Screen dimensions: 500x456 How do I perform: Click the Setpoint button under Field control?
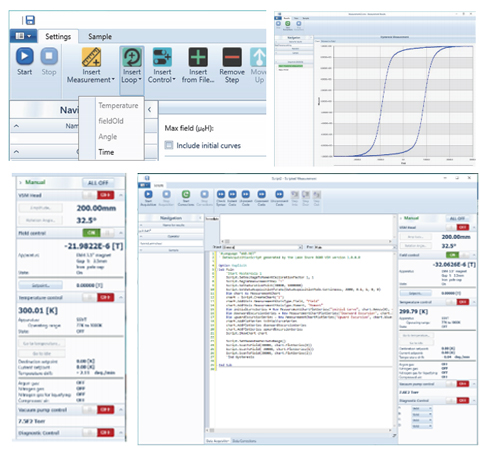point(41,285)
